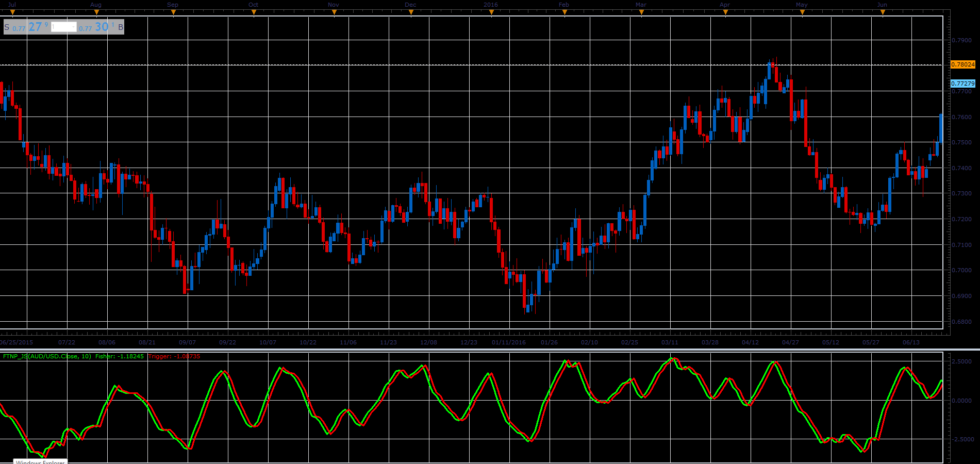Click the Oct orange marker triangle
The height and width of the screenshot is (464, 980).
point(254,13)
